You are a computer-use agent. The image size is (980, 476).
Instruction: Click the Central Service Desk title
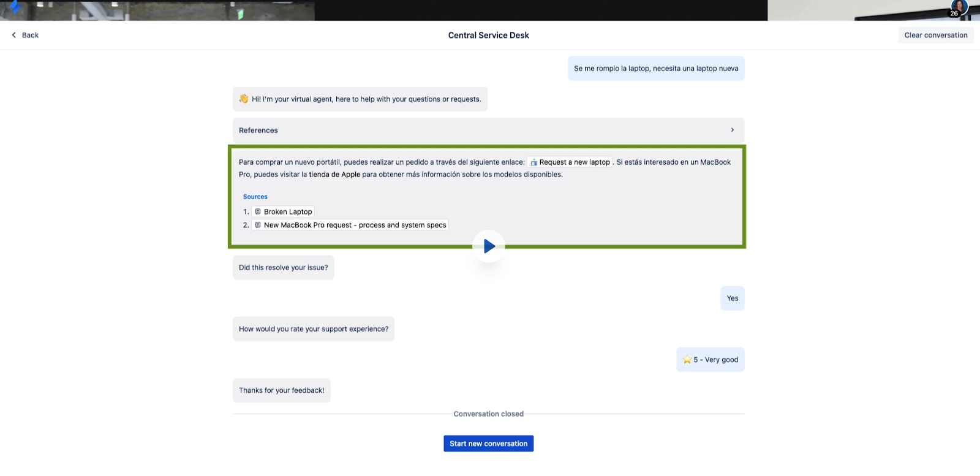488,36
